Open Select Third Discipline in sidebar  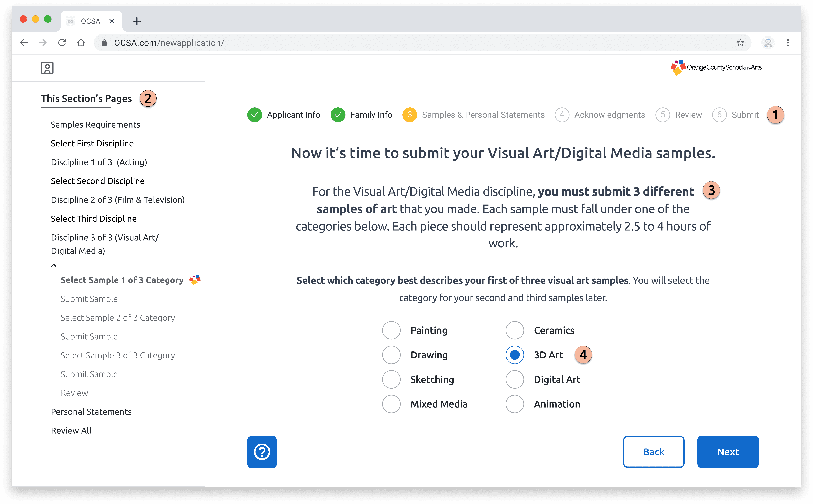[94, 219]
